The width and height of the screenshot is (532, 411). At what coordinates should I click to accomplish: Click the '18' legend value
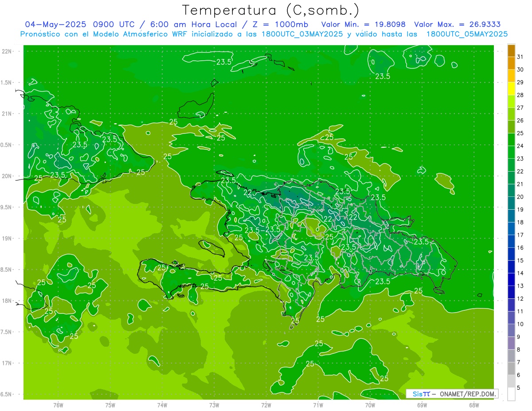tap(520, 223)
